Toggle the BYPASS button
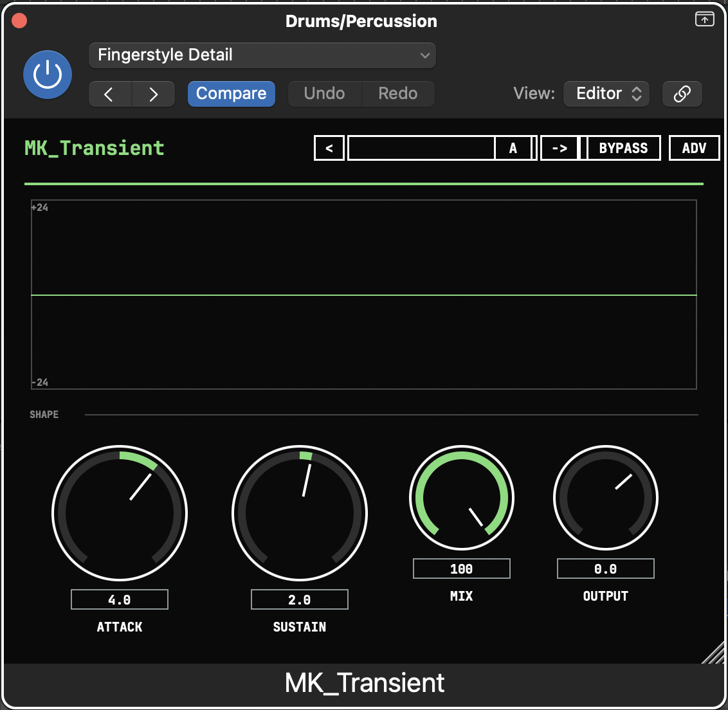This screenshot has height=710, width=728. coord(623,148)
